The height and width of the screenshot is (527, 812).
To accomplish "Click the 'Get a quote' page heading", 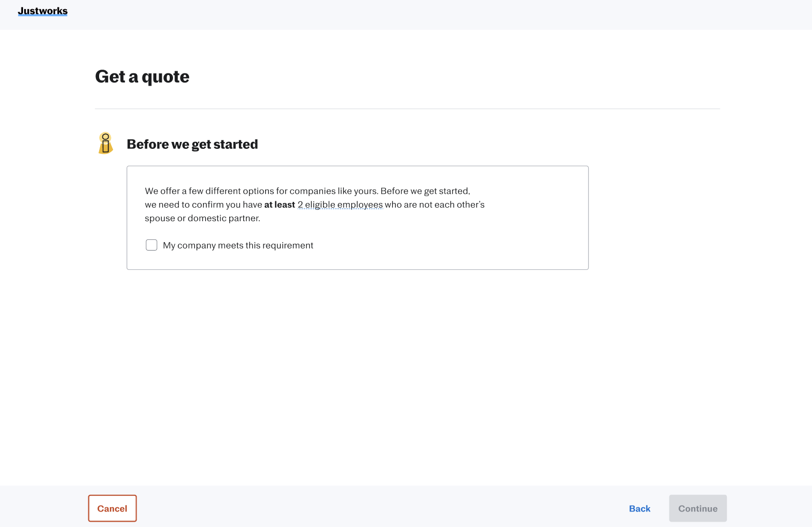I will 142,77.
